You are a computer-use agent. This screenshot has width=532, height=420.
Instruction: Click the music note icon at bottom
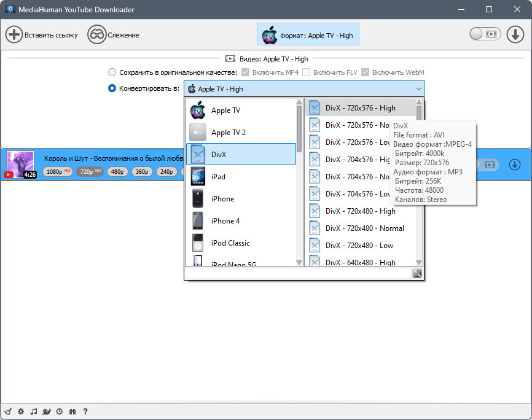34,411
